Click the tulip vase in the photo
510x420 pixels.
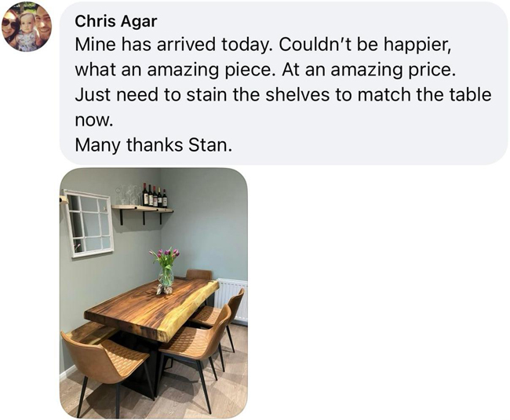click(x=166, y=272)
